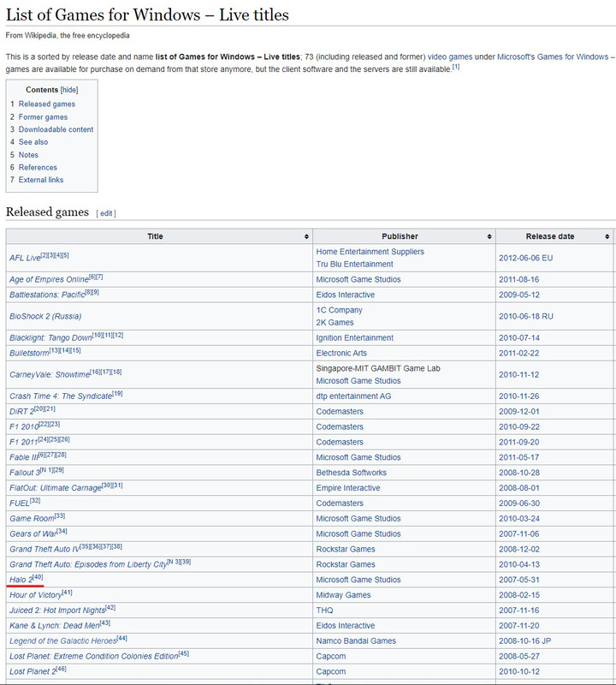The image size is (616, 685).
Task: Jump to External links in Contents
Action: [40, 180]
